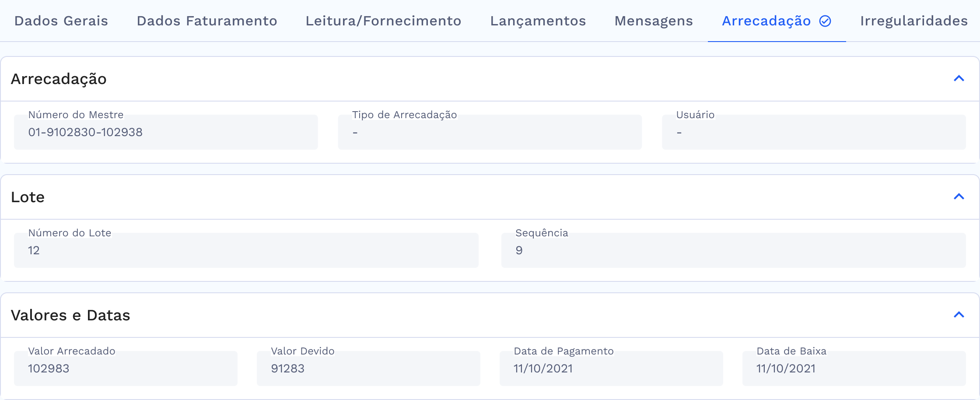The width and height of the screenshot is (980, 400).
Task: Open the Mensagens tab
Action: tap(654, 21)
